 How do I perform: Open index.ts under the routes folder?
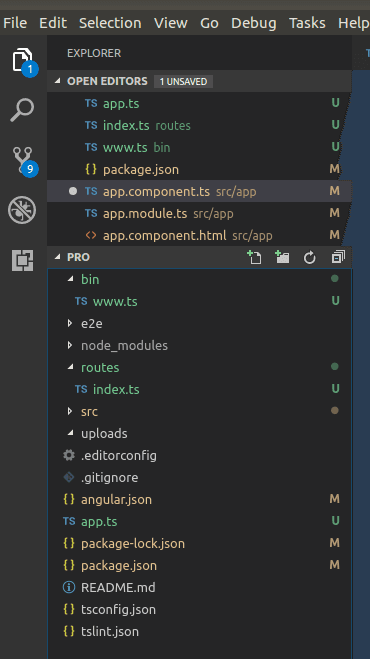point(199,389)
